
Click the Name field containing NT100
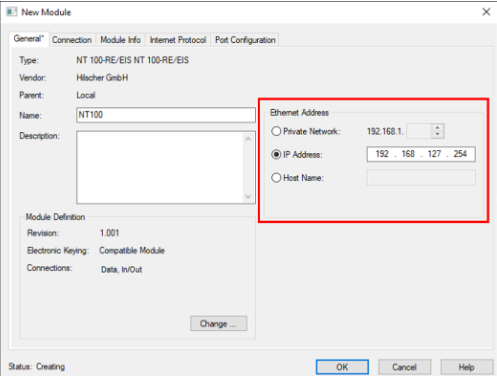pos(166,115)
